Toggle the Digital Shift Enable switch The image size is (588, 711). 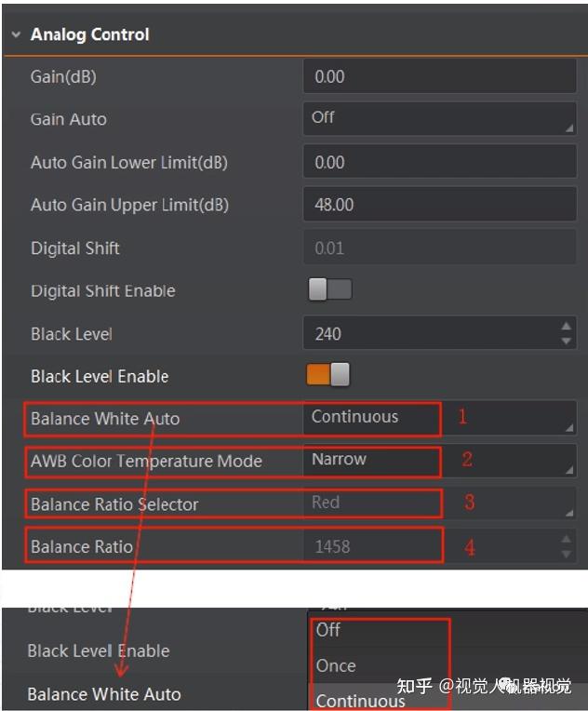point(329,290)
